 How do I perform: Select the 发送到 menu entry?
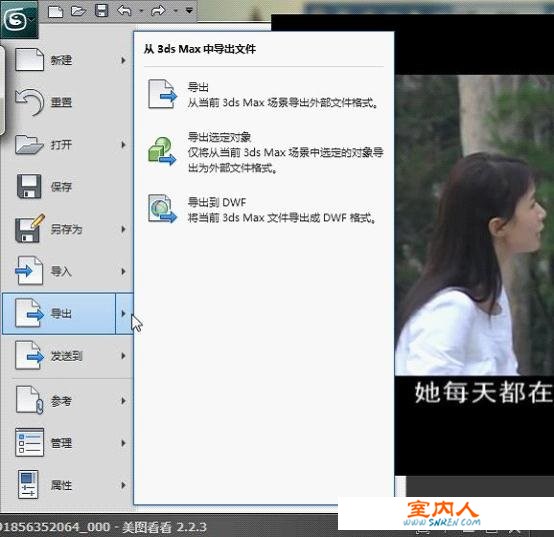pos(67,356)
